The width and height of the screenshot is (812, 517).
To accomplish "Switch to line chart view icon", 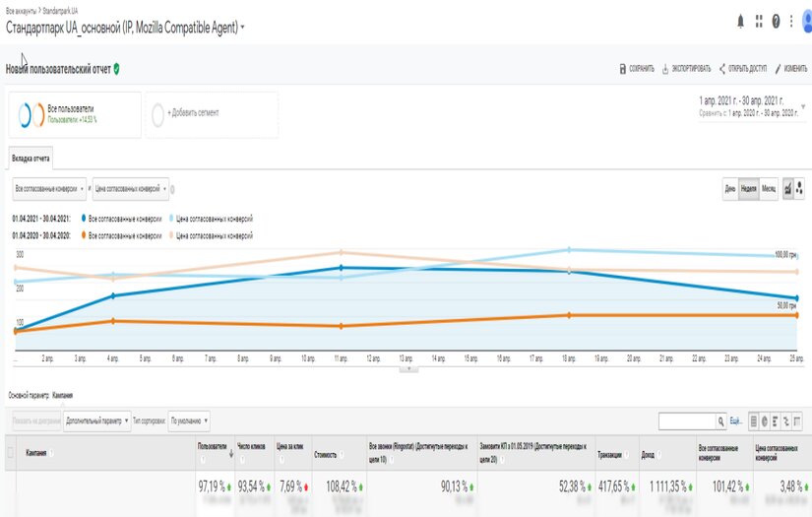I will (x=787, y=188).
